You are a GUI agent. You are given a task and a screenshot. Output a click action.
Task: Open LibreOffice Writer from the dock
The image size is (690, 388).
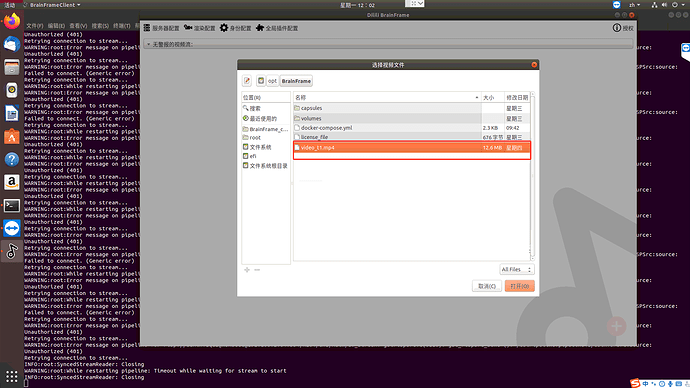(x=12, y=113)
